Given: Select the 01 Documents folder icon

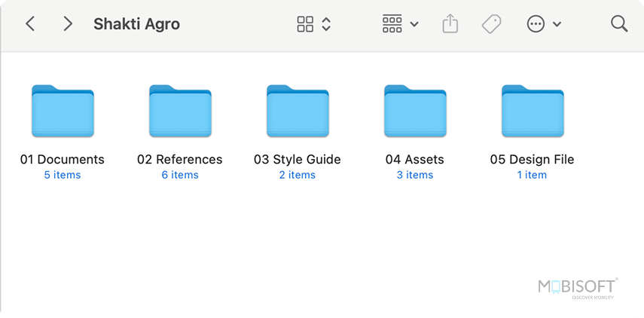Looking at the screenshot, I should [x=63, y=112].
